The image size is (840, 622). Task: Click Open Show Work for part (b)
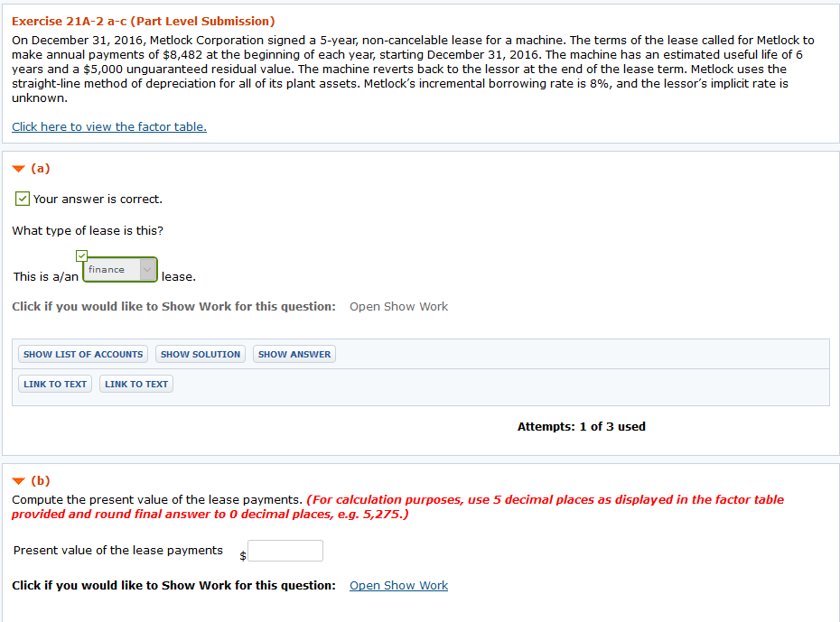coord(398,585)
